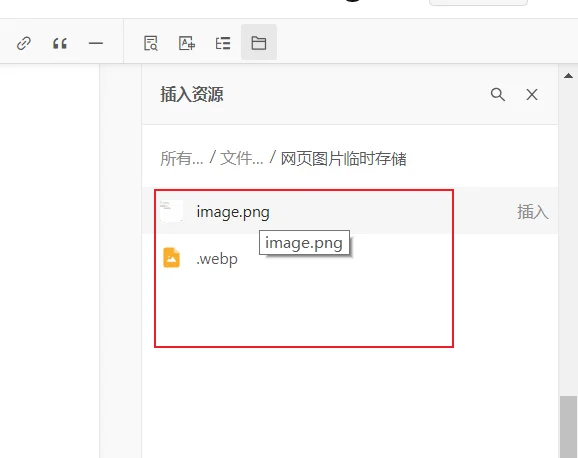This screenshot has width=578, height=458.
Task: Click the orange .webp image file icon
Action: [171, 257]
